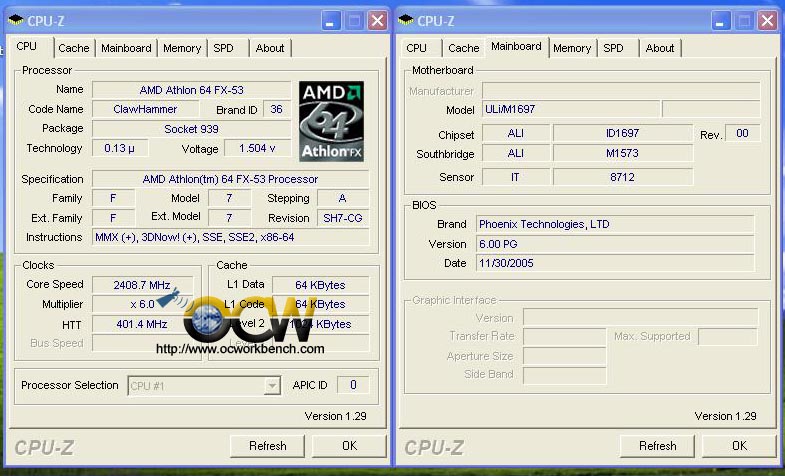Click the Instructions field MMX 3DNow SSE
The image size is (785, 476).
pos(230,237)
